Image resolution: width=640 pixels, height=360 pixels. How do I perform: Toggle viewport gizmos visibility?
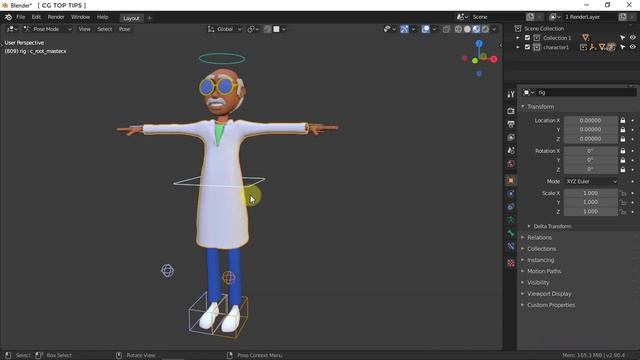coord(404,29)
